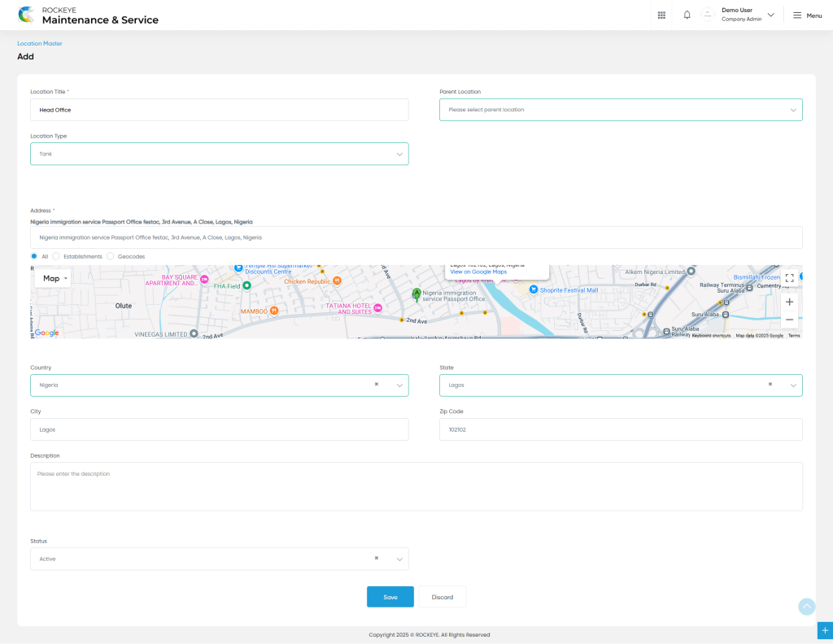Image resolution: width=833 pixels, height=644 pixels.
Task: Click the blue plus quick-add button
Action: pyautogui.click(x=825, y=630)
